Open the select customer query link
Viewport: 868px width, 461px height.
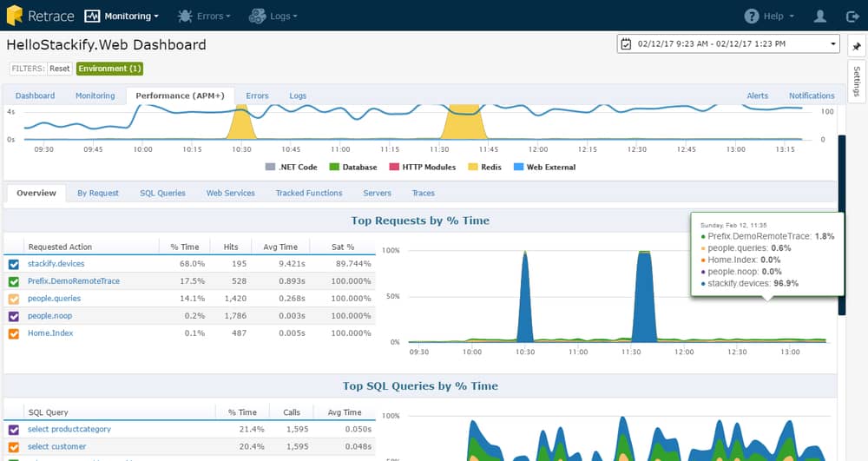coord(57,446)
